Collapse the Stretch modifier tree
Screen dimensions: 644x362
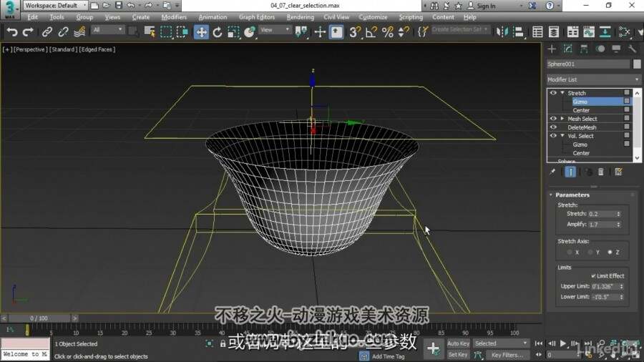pos(562,93)
